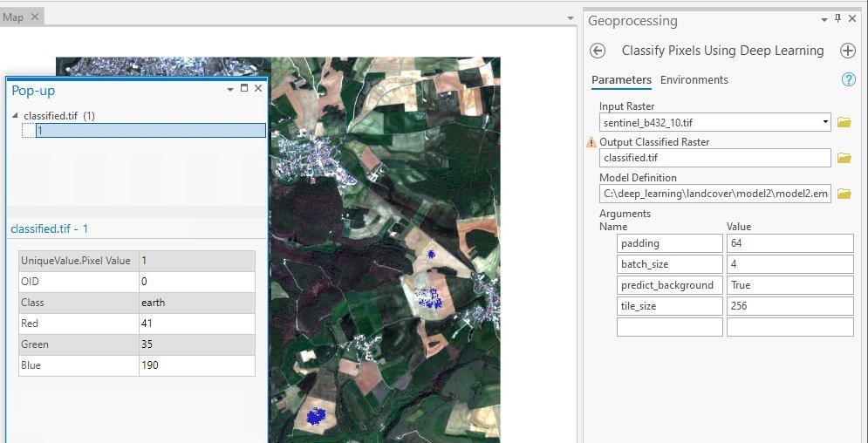
Task: Switch to the Environments tab
Action: point(694,79)
